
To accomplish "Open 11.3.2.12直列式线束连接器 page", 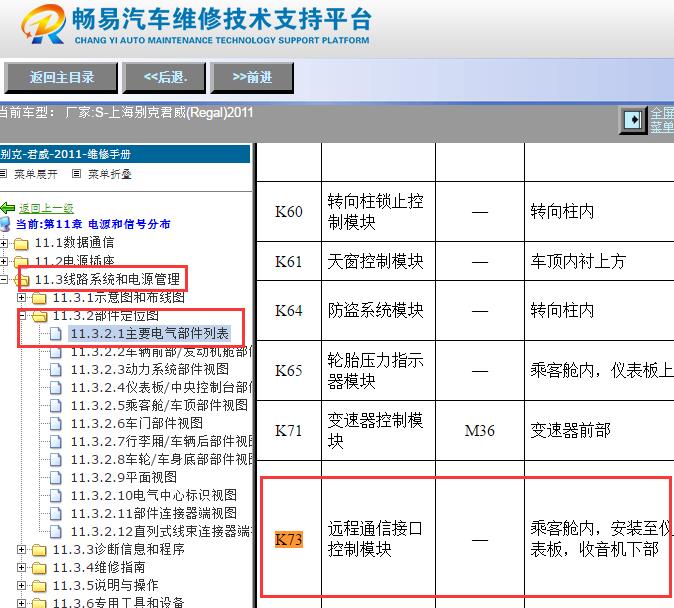I will [x=162, y=531].
